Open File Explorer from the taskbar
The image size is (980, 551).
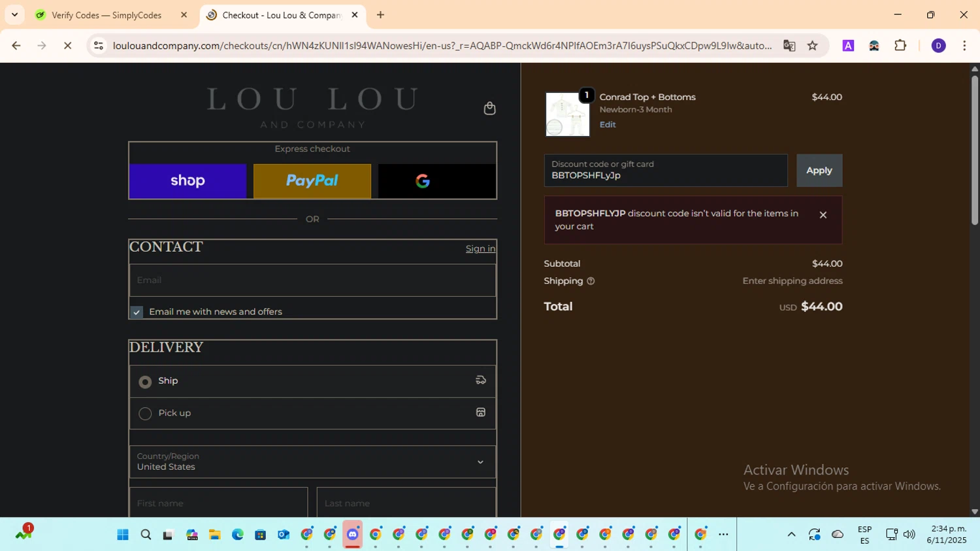point(214,535)
